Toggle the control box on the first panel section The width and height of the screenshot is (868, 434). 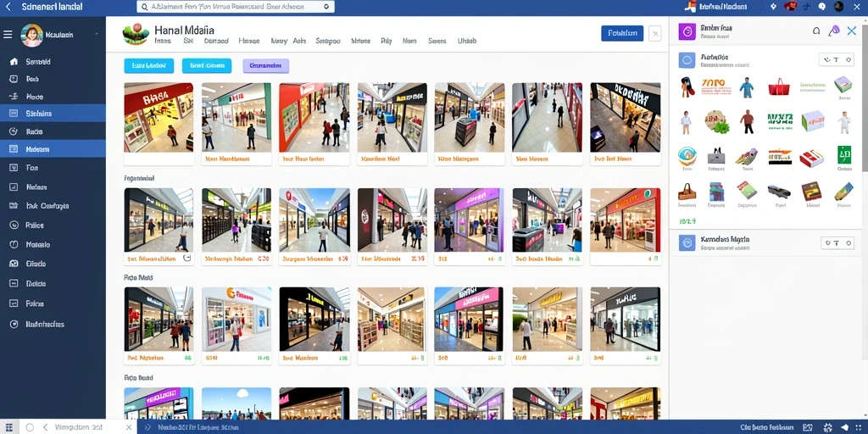pyautogui.click(x=837, y=60)
